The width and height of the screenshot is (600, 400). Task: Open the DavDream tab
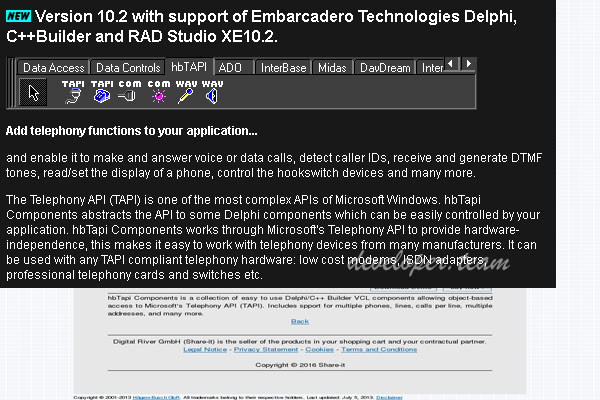click(x=385, y=68)
